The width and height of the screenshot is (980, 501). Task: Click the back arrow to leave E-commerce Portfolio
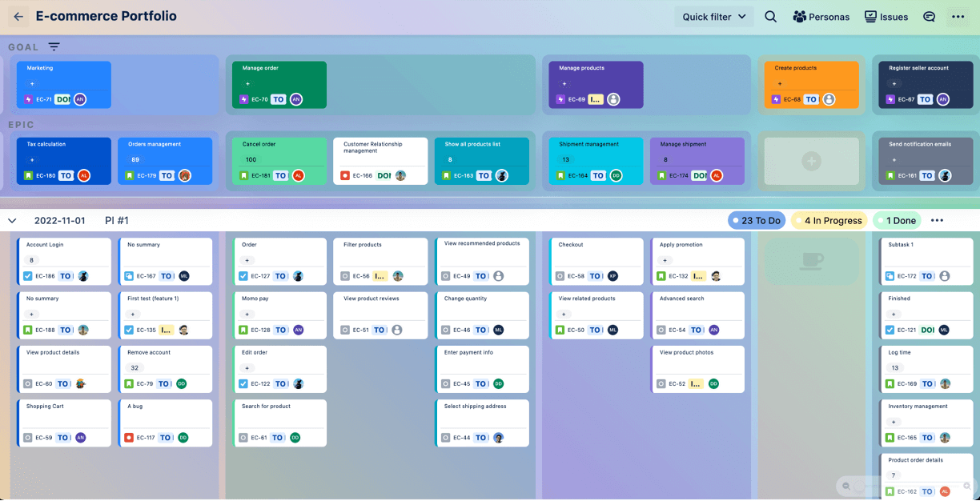pos(18,16)
